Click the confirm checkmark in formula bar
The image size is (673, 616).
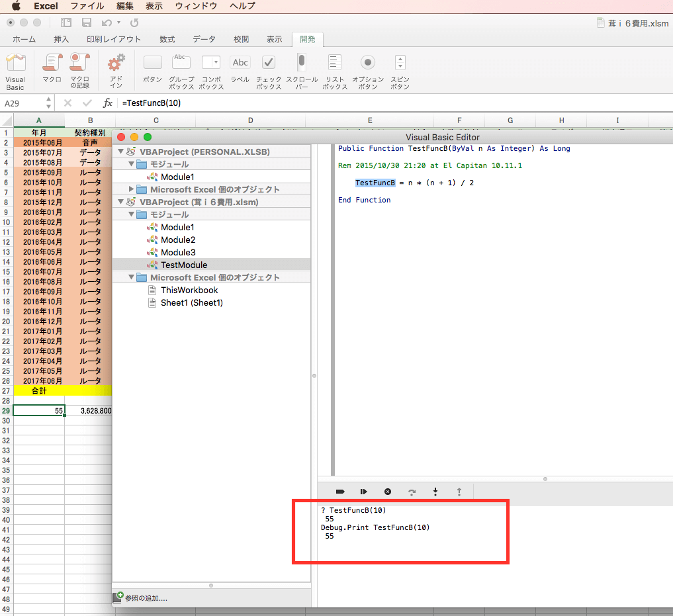pos(87,103)
